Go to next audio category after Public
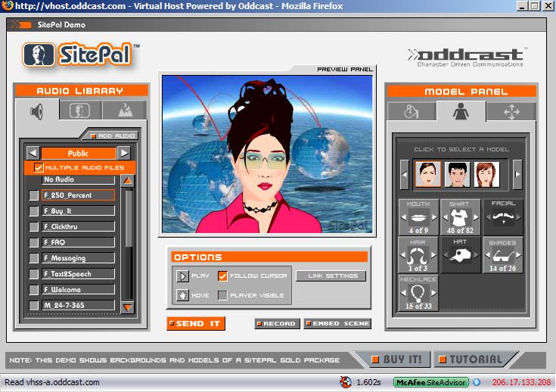The width and height of the screenshot is (556, 392). [123, 153]
